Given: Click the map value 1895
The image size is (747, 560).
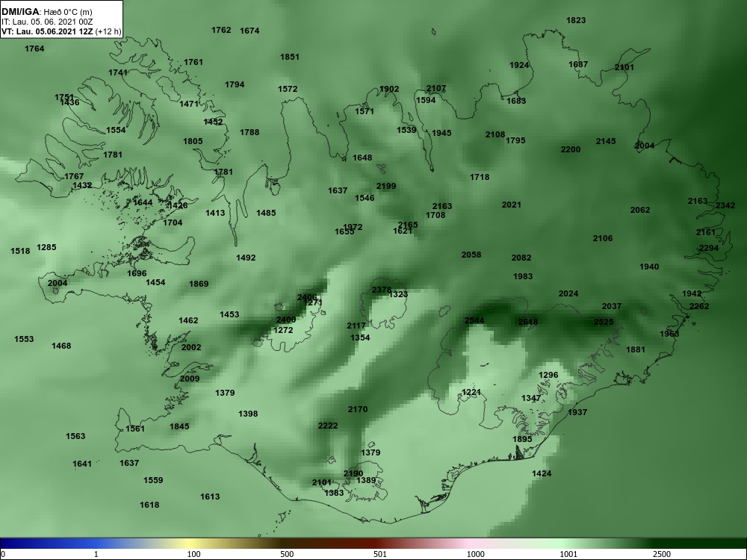Looking at the screenshot, I should tap(522, 439).
